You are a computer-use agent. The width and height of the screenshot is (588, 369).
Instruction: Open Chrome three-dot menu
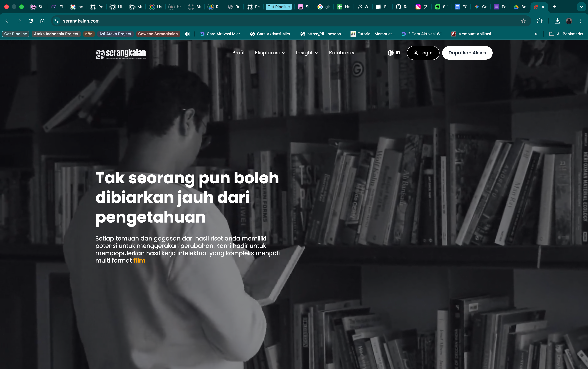(581, 21)
